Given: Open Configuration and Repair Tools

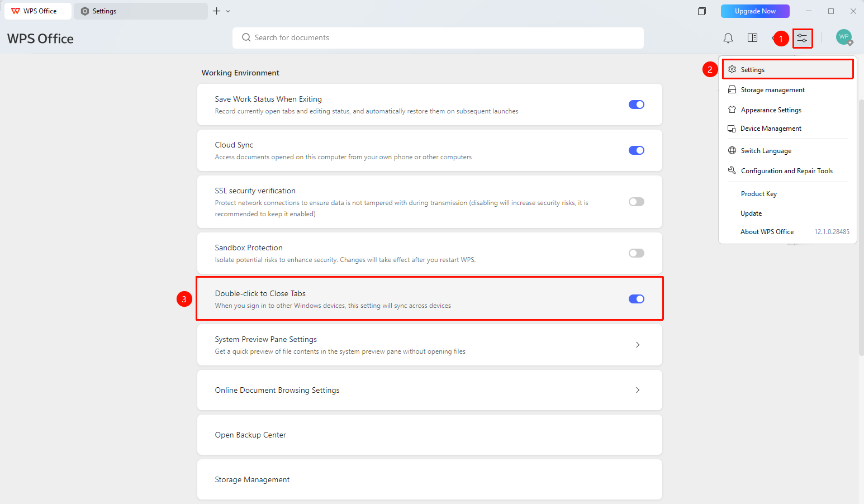Looking at the screenshot, I should point(788,170).
